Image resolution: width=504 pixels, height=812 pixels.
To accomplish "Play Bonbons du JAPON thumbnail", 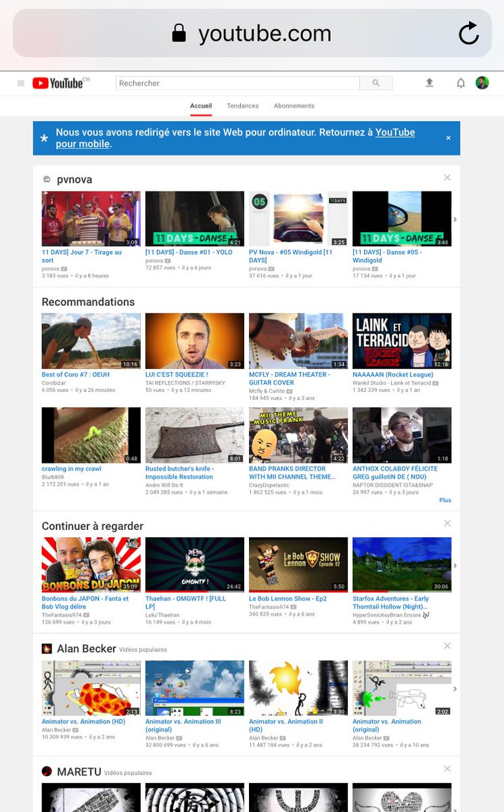I will point(91,565).
